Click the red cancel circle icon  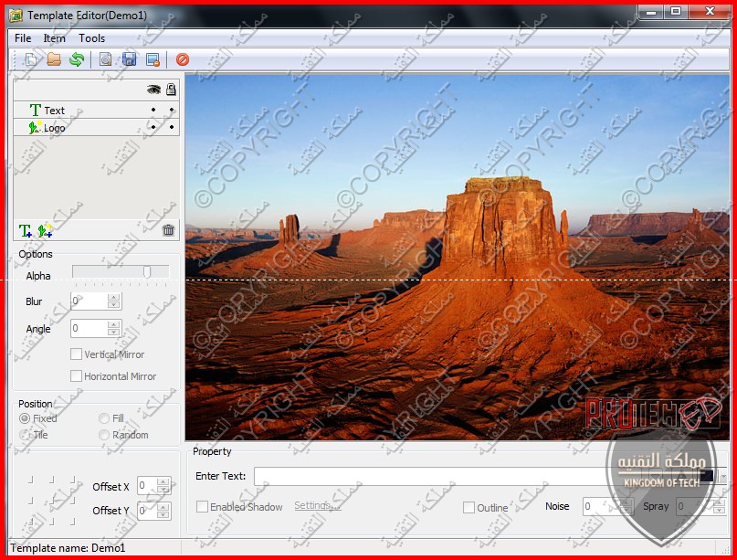click(183, 59)
